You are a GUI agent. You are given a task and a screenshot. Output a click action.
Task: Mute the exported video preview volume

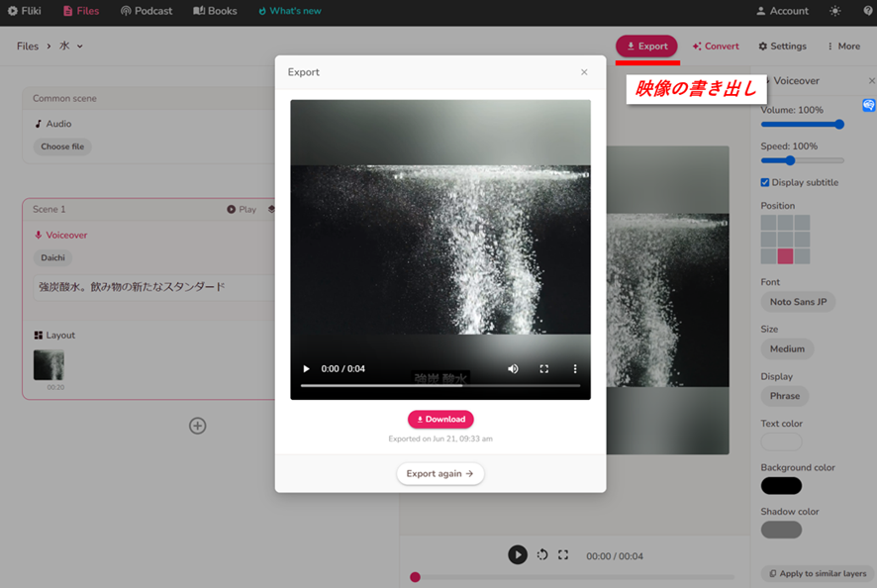(513, 369)
